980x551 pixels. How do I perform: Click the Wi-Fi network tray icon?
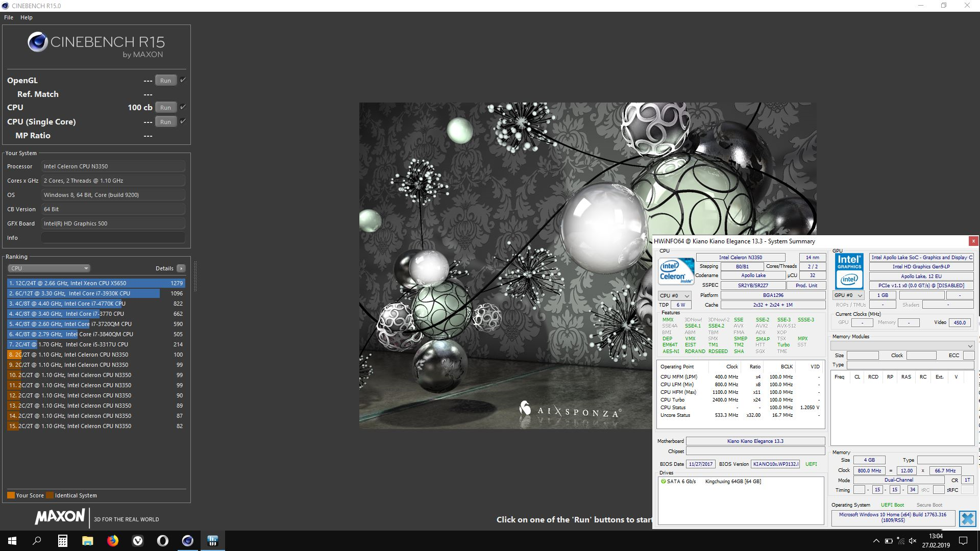point(901,541)
